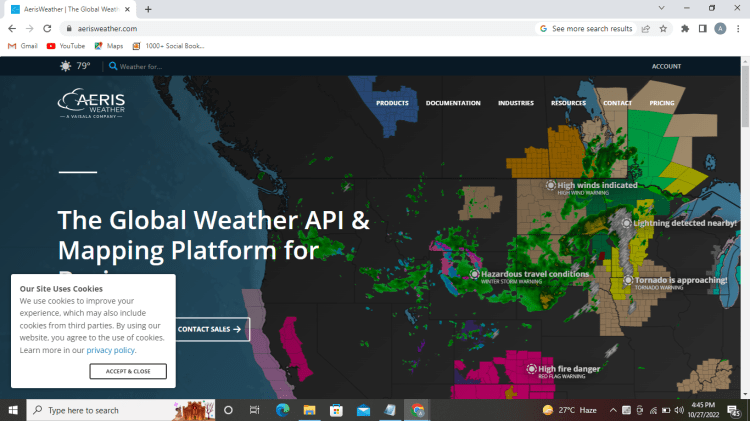Open the tab search chevron

662,8
